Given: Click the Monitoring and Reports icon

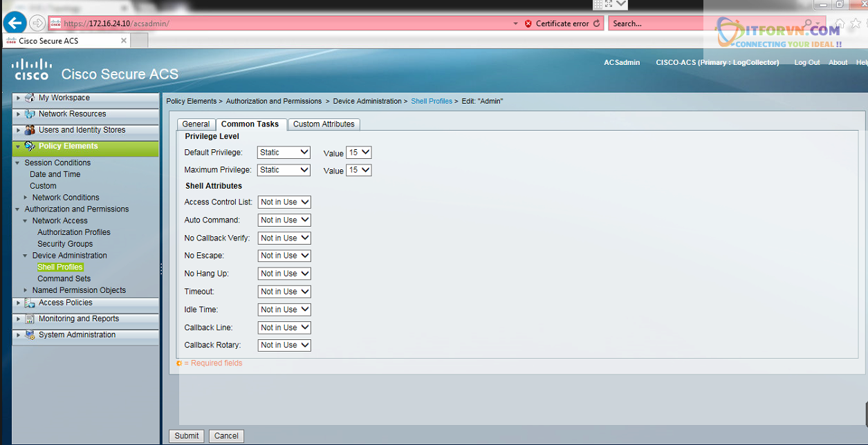Looking at the screenshot, I should (30, 319).
